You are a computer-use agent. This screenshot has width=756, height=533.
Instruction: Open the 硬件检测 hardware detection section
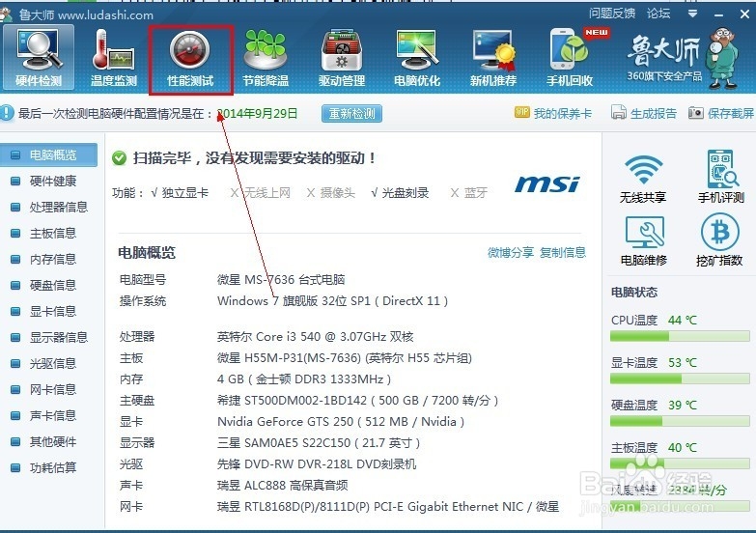point(39,57)
